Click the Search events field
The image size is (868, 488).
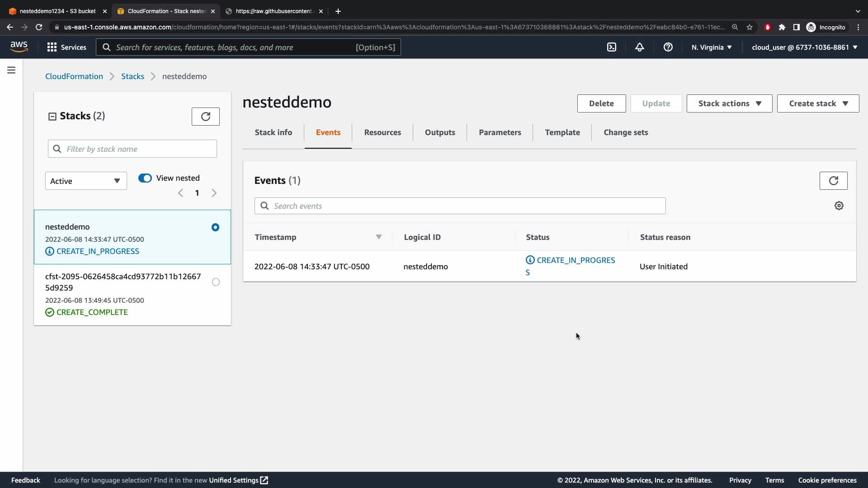[460, 206]
